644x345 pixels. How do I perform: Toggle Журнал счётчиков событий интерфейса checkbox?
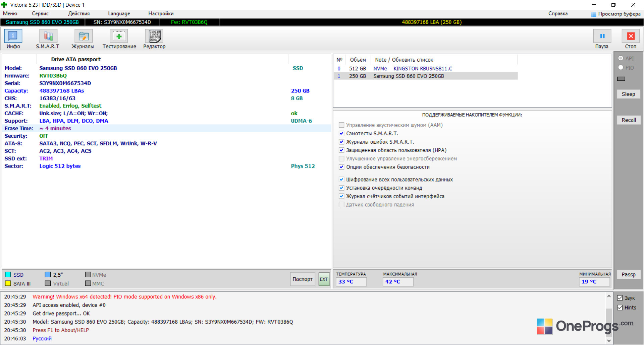pos(341,196)
